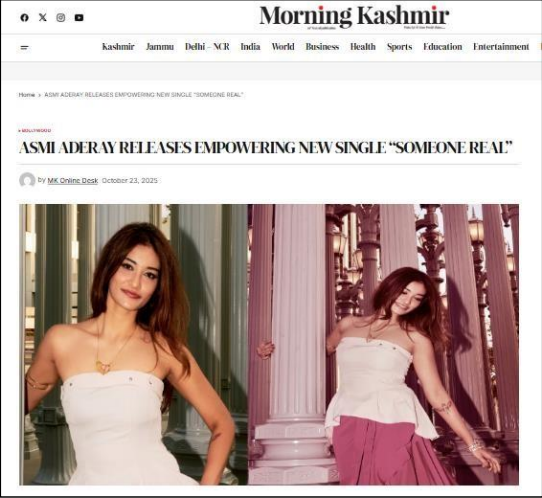Open the Sports section
The image size is (542, 498).
click(399, 47)
